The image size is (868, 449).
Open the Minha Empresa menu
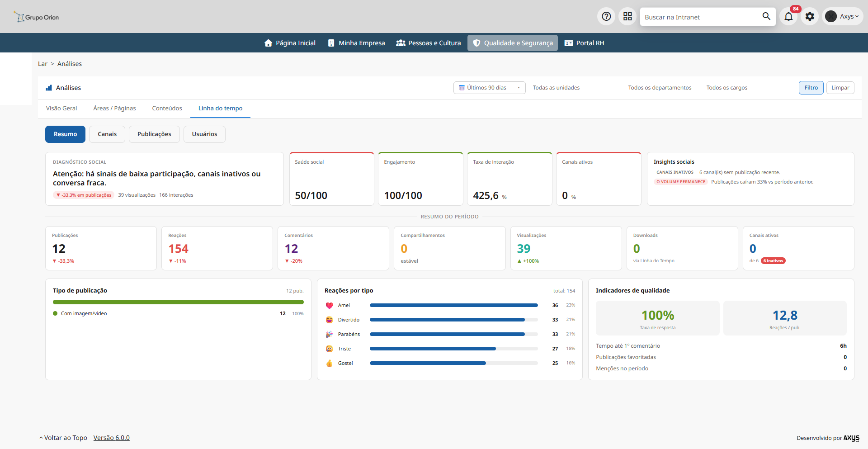click(356, 43)
